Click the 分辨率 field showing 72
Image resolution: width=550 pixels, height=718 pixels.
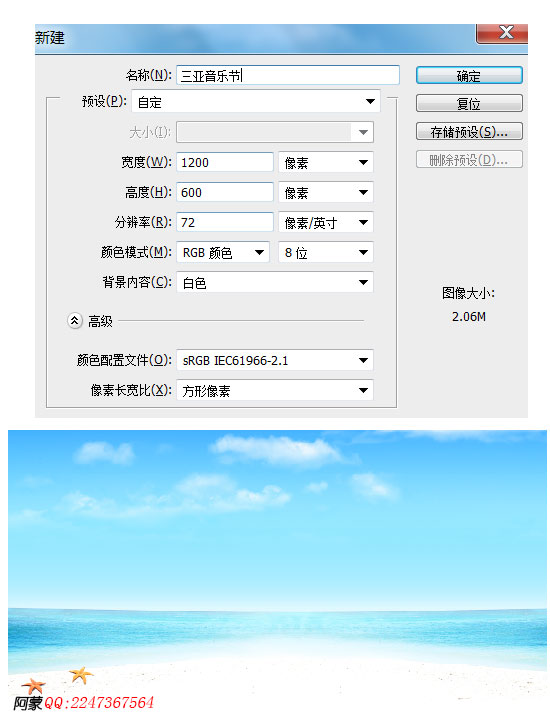(x=224, y=223)
